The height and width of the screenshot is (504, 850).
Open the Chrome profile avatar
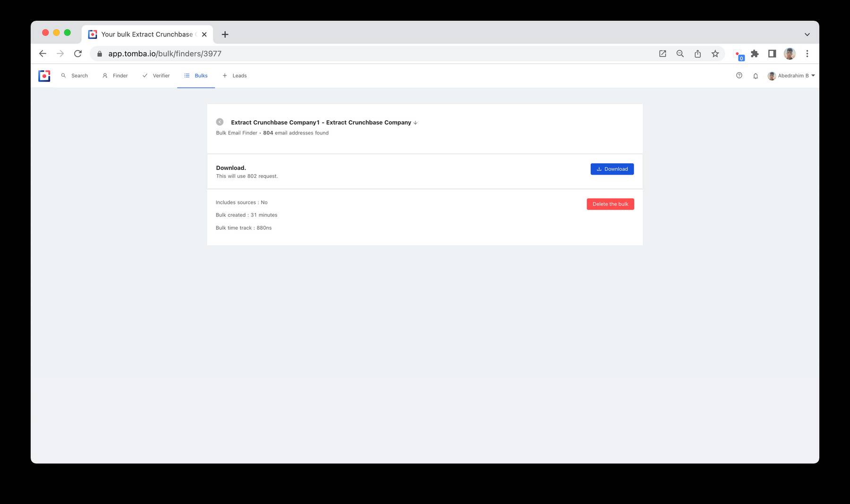(790, 54)
